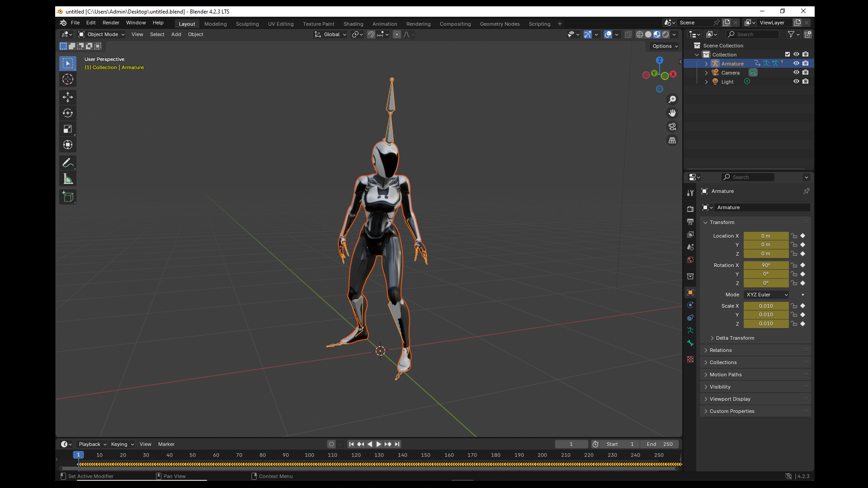This screenshot has height=488, width=868.
Task: Switch perspective/orthographic grid icon
Action: click(672, 141)
